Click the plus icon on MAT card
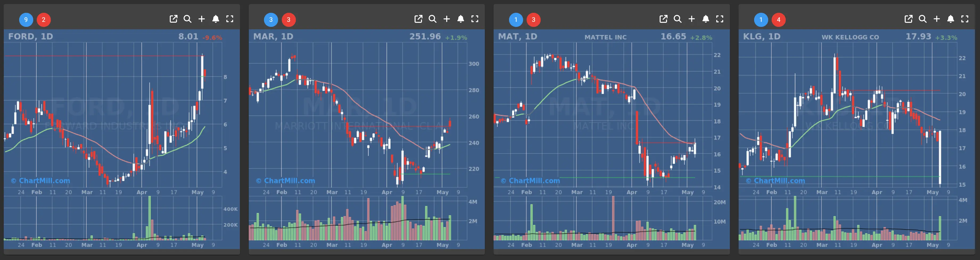 point(692,19)
